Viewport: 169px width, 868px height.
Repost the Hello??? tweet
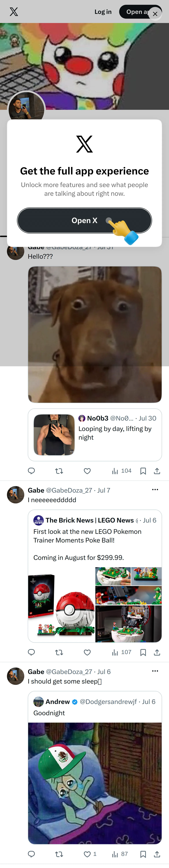(59, 471)
